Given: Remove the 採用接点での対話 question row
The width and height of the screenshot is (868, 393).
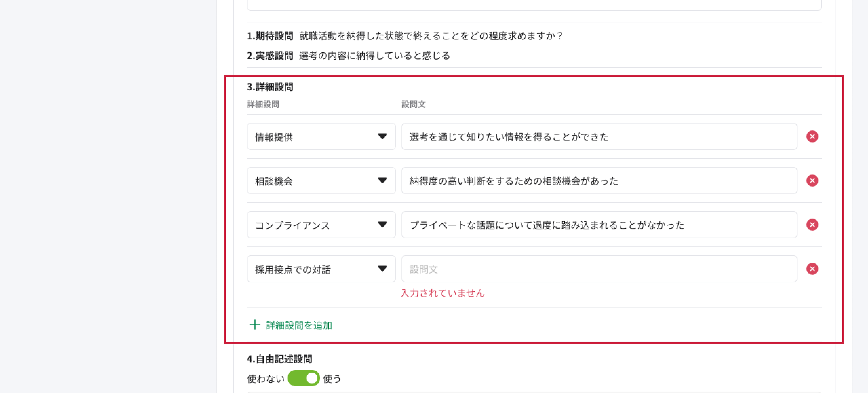Looking at the screenshot, I should (812, 269).
